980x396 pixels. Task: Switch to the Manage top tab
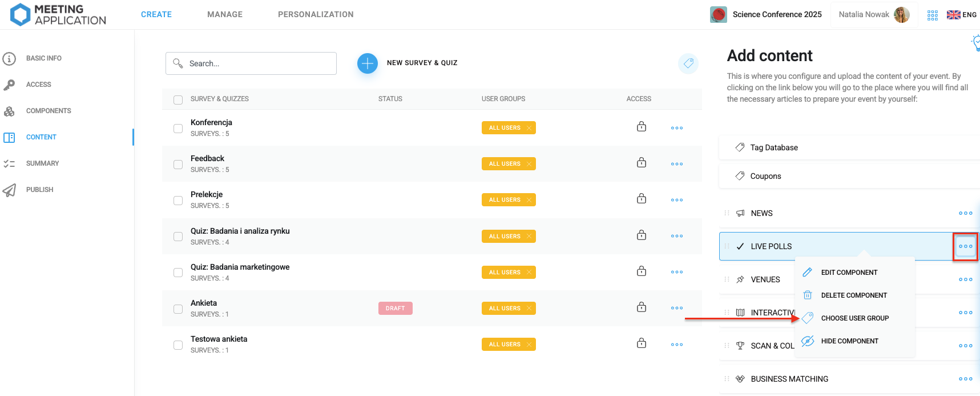pos(225,14)
